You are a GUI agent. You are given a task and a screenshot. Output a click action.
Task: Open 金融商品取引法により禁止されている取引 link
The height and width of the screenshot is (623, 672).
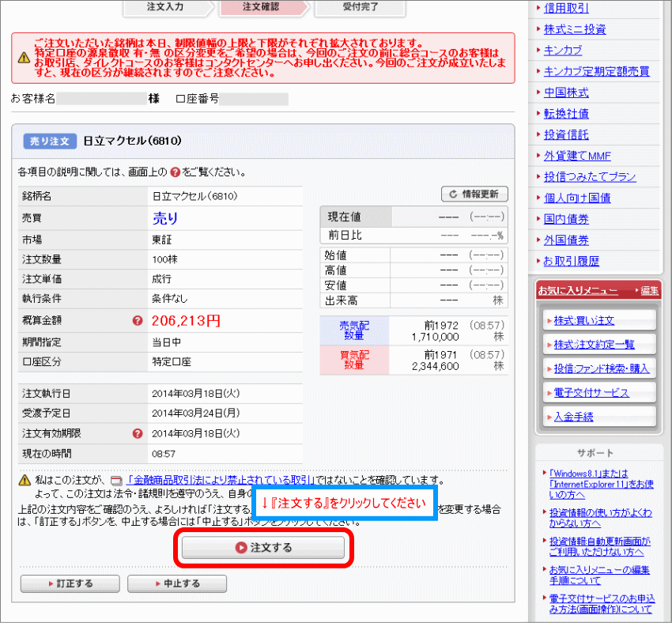pos(221,481)
